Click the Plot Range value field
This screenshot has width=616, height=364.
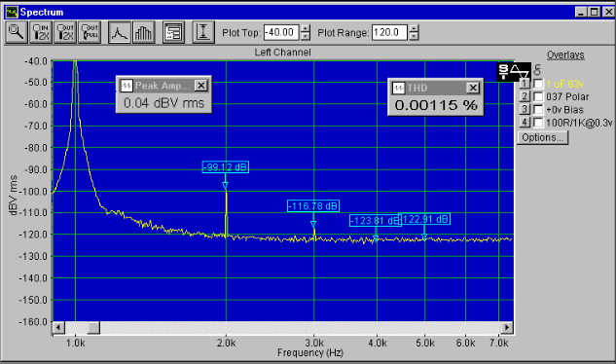click(389, 32)
